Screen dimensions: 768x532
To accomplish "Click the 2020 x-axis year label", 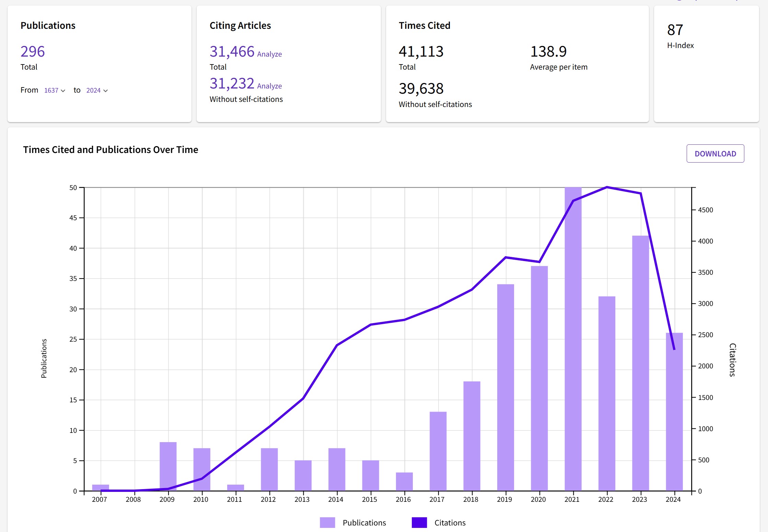I will pos(538,499).
